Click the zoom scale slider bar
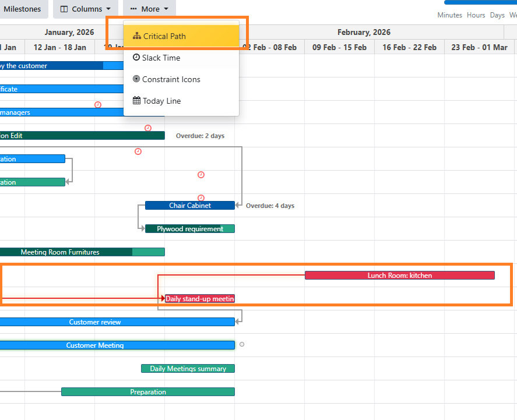517x420 pixels. [480, 3]
